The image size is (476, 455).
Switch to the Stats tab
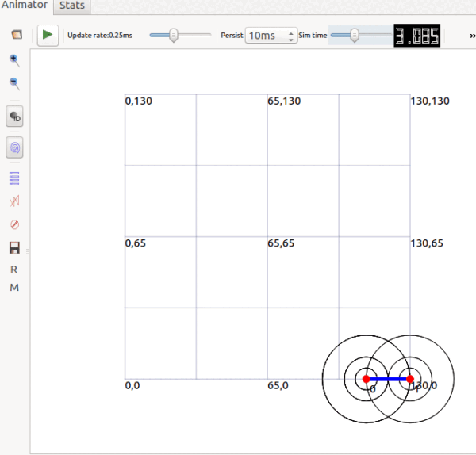(x=73, y=6)
